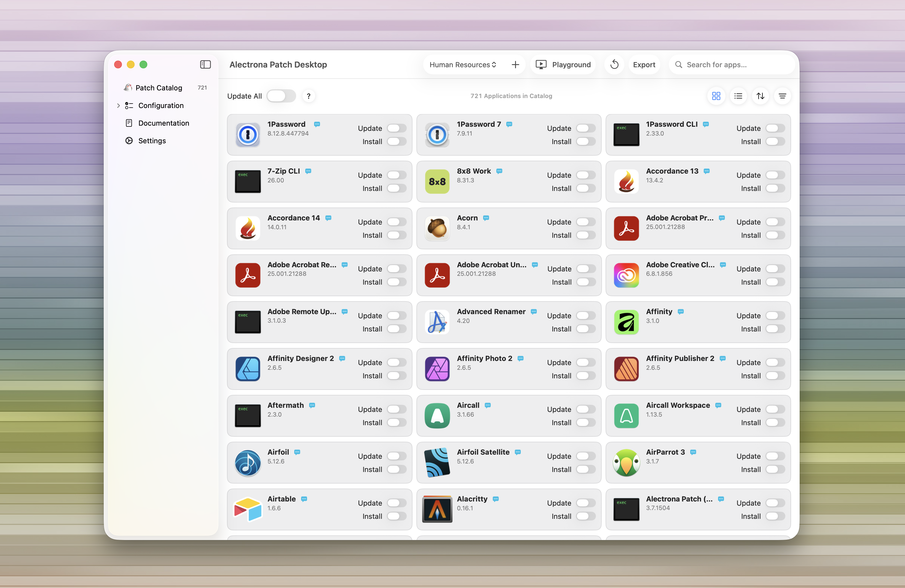Enable Update for AirParrot 3

coord(775,456)
